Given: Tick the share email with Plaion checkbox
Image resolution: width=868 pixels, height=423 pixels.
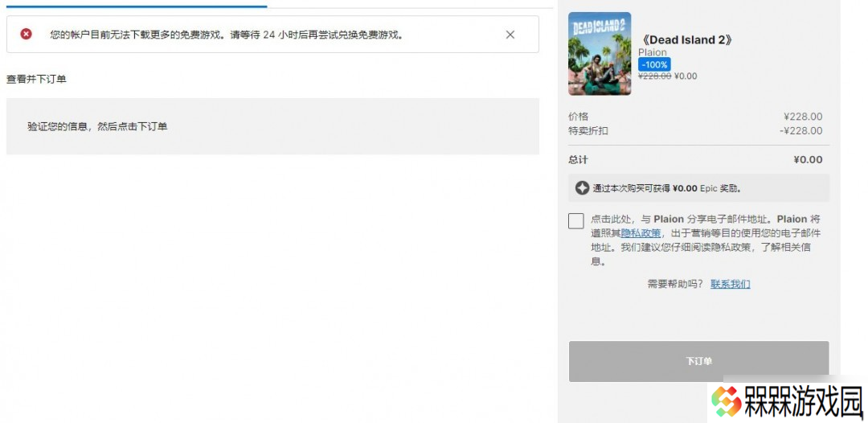Looking at the screenshot, I should click(575, 220).
